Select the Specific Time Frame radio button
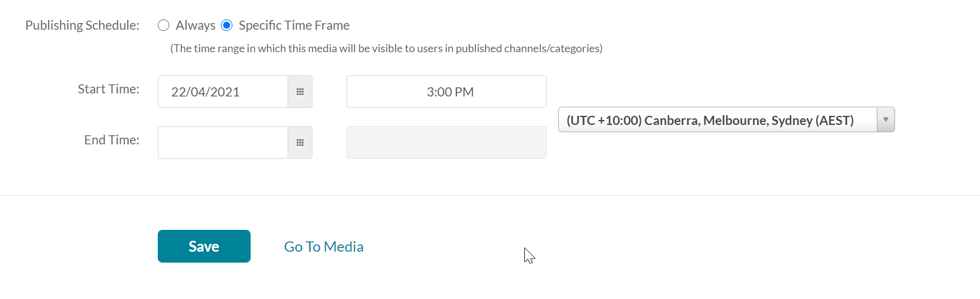This screenshot has width=980, height=299. coord(226,25)
